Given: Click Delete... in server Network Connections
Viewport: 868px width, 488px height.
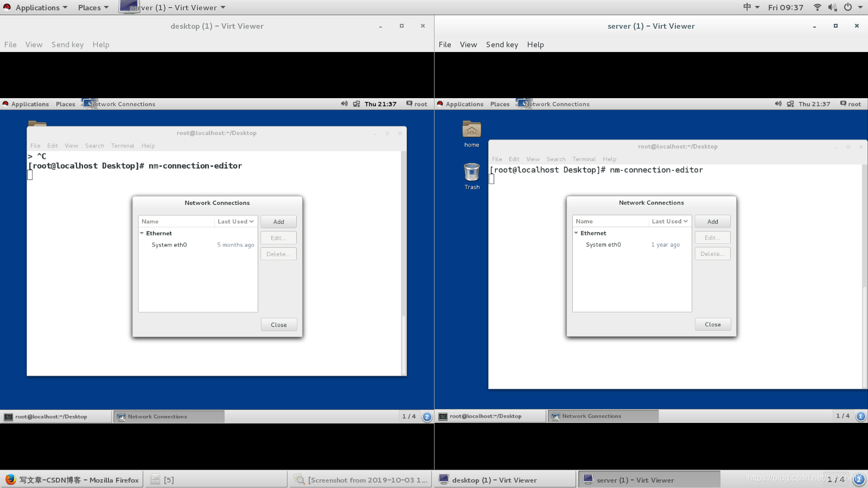Looking at the screenshot, I should tap(712, 254).
